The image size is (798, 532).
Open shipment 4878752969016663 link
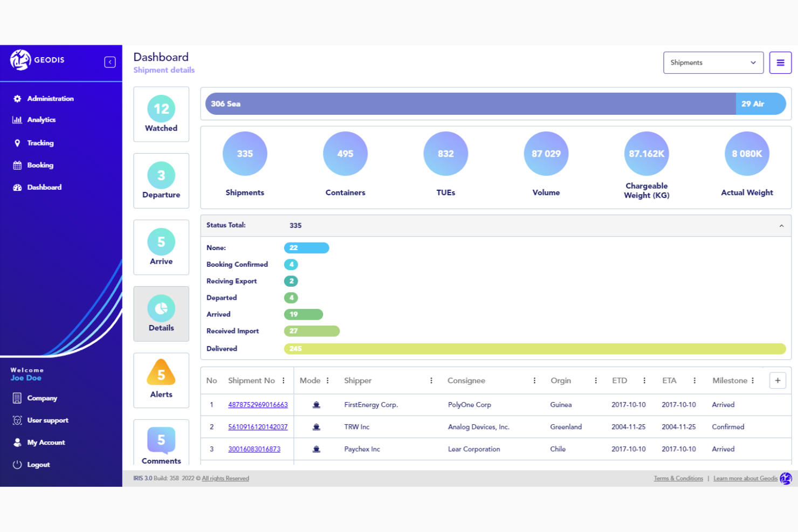258,405
